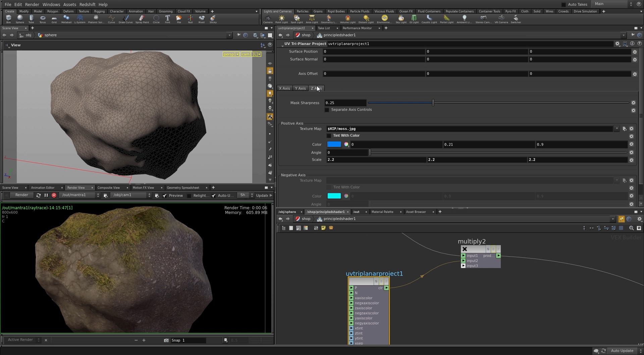Enable Tint With Color for the Positive Axis
The image size is (644, 355).
[329, 135]
